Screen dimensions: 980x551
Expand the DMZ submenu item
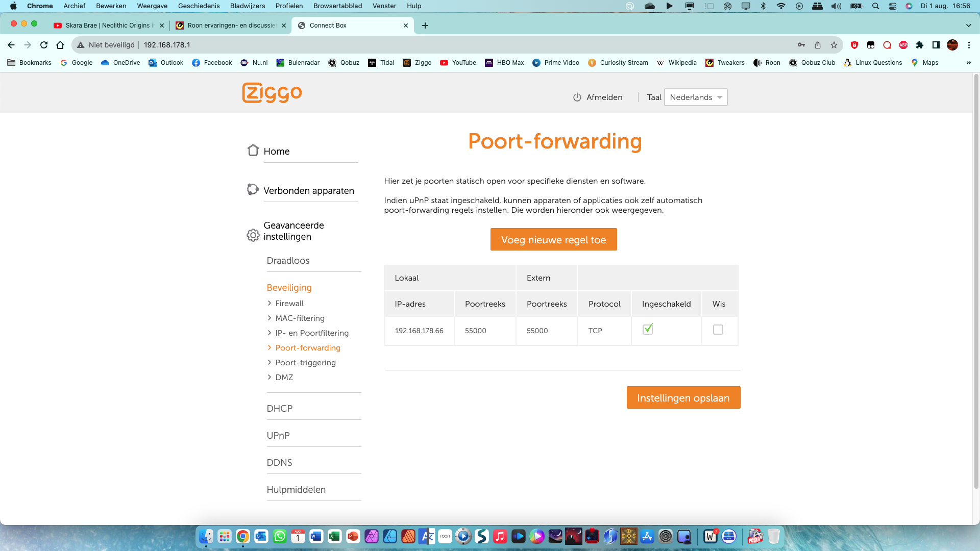[x=284, y=378]
